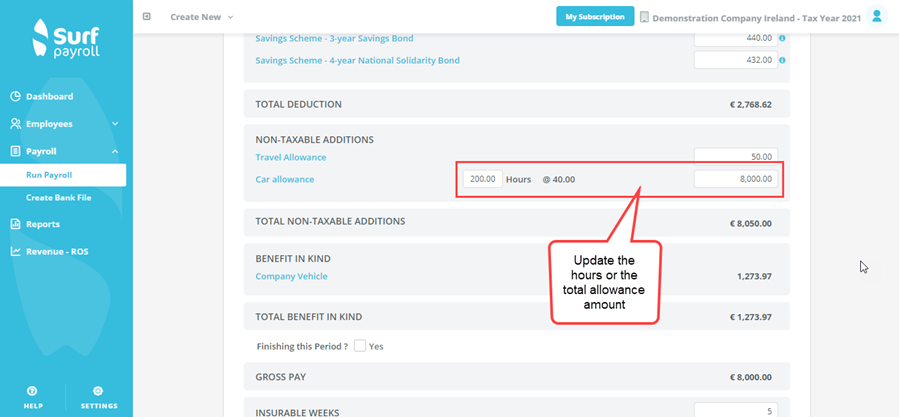Click the Travel Allowance amount field
900x417 pixels.
[735, 156]
